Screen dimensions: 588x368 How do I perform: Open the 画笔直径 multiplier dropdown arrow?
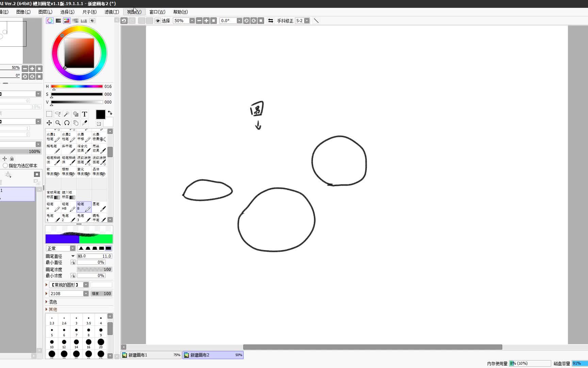pyautogui.click(x=73, y=256)
